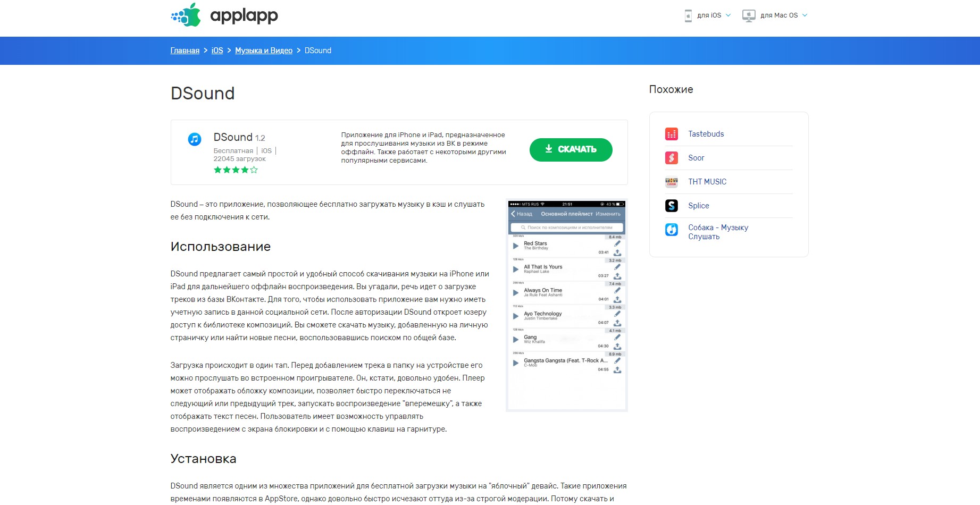980x505 pixels.
Task: Click the "22045 загрузок" download count
Action: [x=240, y=159]
